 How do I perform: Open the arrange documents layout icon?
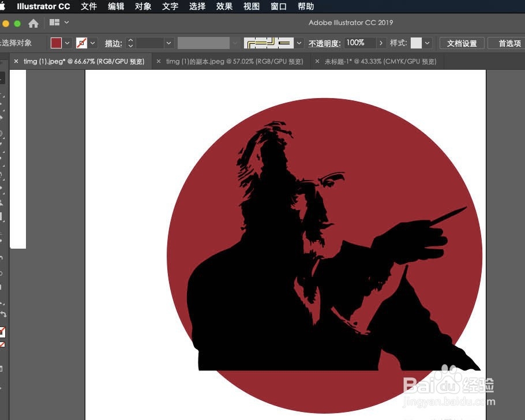[54, 22]
